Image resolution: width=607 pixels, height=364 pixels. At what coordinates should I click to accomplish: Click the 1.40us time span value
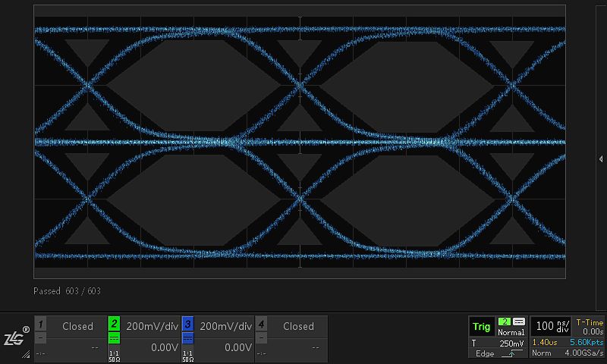click(545, 342)
